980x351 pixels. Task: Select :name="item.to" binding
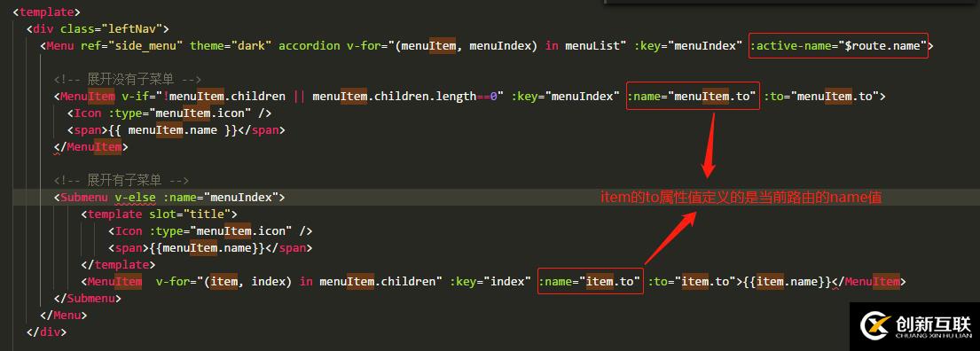tap(591, 282)
